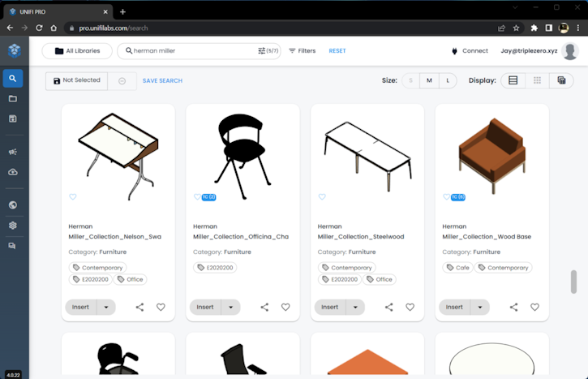This screenshot has width=588, height=379.
Task: Select the UNIFI PRO browser tab
Action: (x=58, y=11)
